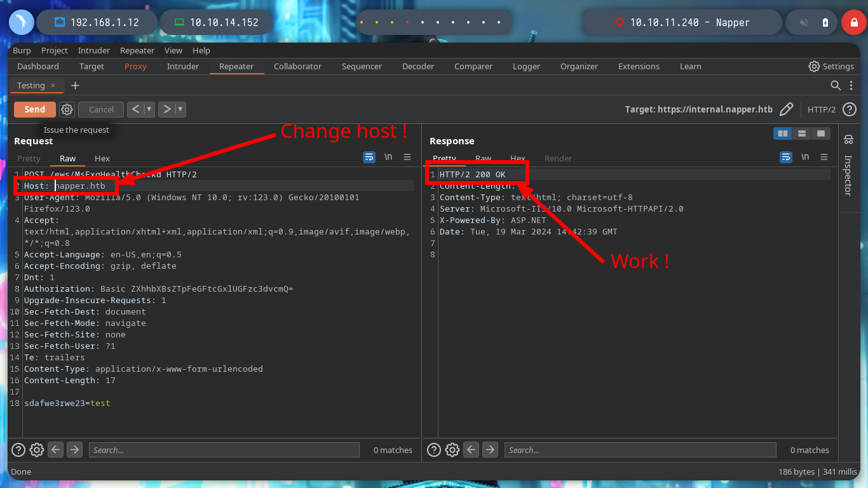Screen dimensions: 868x488
Task: Click the Cancel button
Action: (101, 109)
